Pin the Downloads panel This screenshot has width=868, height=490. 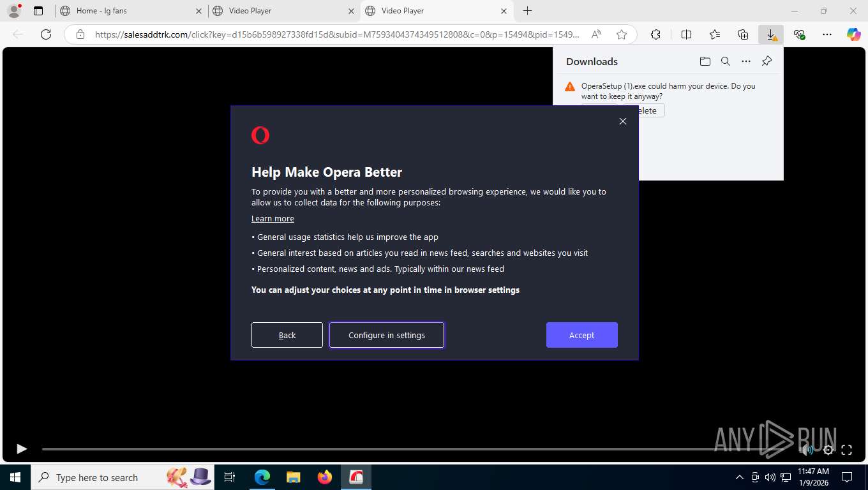pyautogui.click(x=767, y=61)
